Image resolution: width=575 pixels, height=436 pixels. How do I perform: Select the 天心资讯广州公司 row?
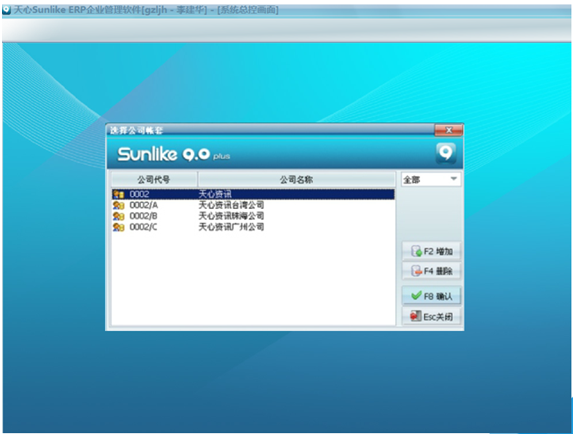(253, 227)
